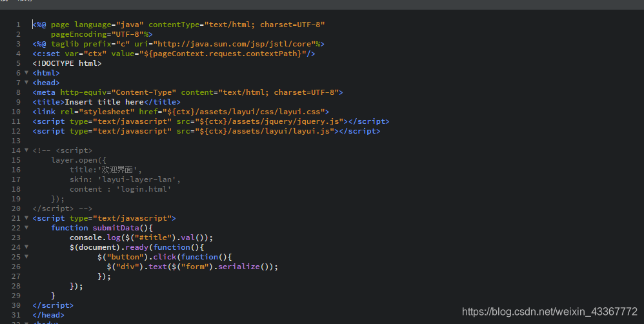Click the 'submitData' function name
Image resolution: width=644 pixels, height=324 pixels.
click(x=116, y=228)
